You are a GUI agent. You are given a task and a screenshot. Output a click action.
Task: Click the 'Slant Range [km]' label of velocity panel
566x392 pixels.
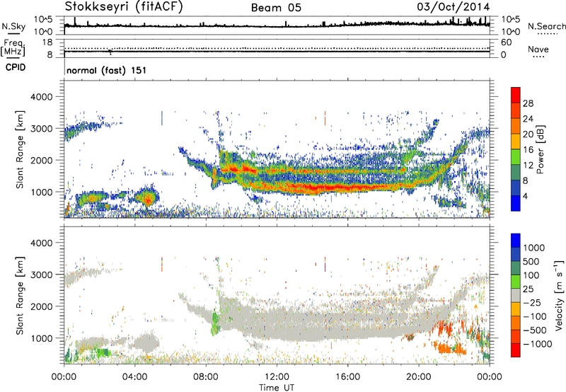pyautogui.click(x=20, y=295)
